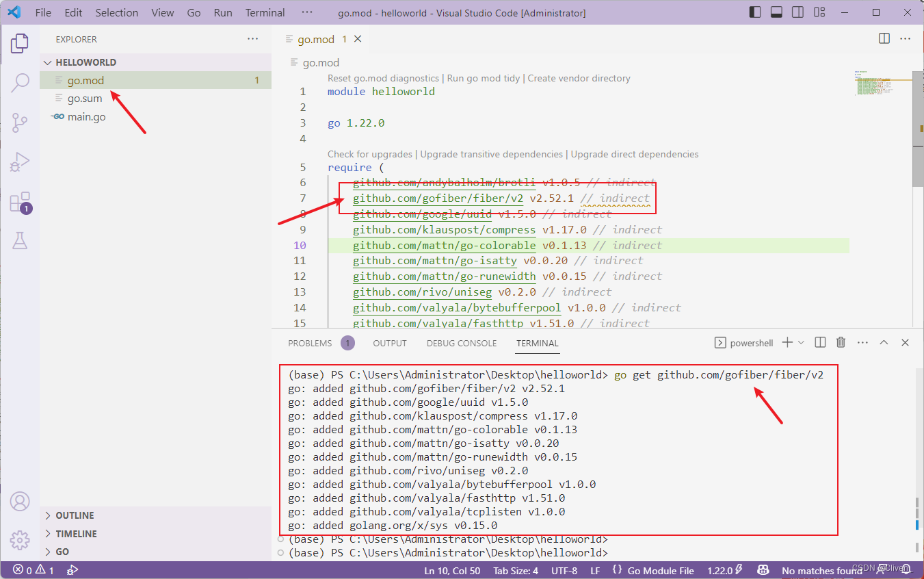Open the Manage gear icon
Screen dimensions: 924x579
pos(20,540)
